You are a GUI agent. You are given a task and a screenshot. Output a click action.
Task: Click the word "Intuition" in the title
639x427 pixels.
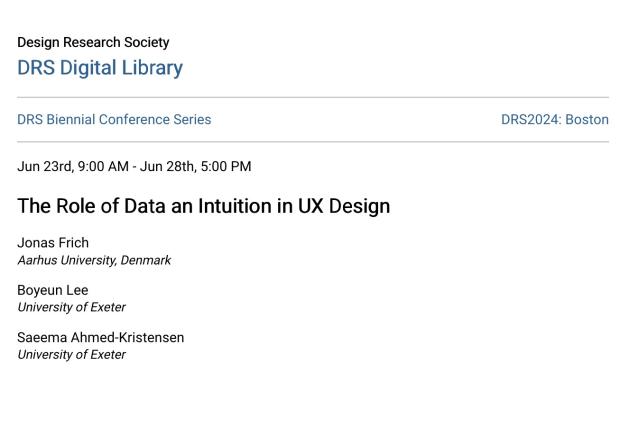[235, 207]
